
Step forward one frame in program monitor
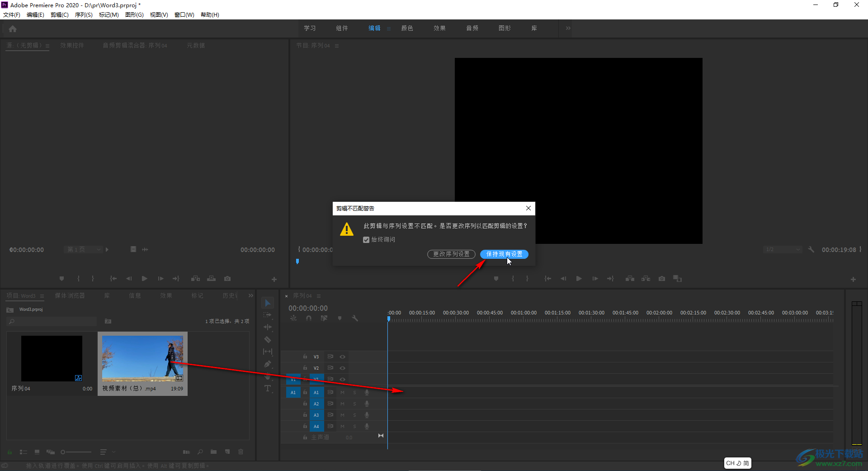click(595, 279)
